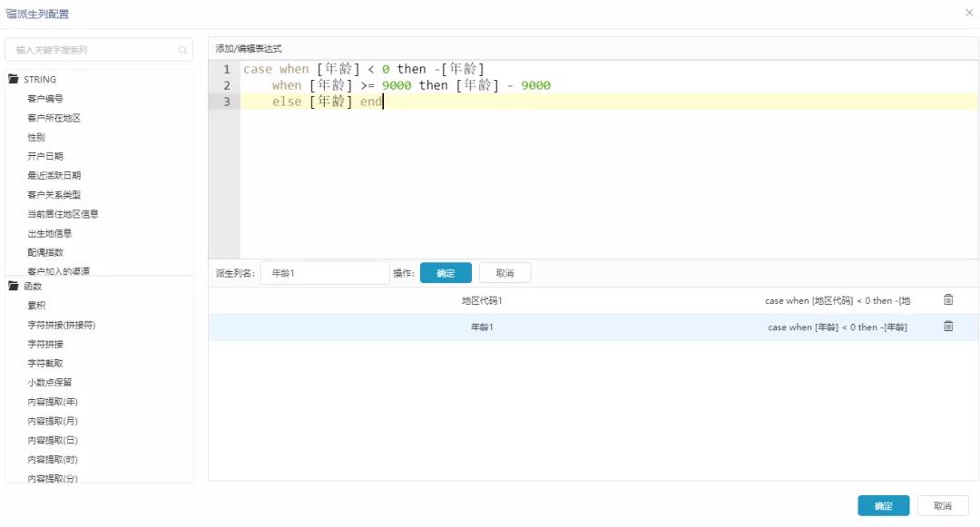Image resolution: width=980 pixels, height=527 pixels.
Task: Delete the 年龄1 derived column
Action: pyautogui.click(x=948, y=326)
